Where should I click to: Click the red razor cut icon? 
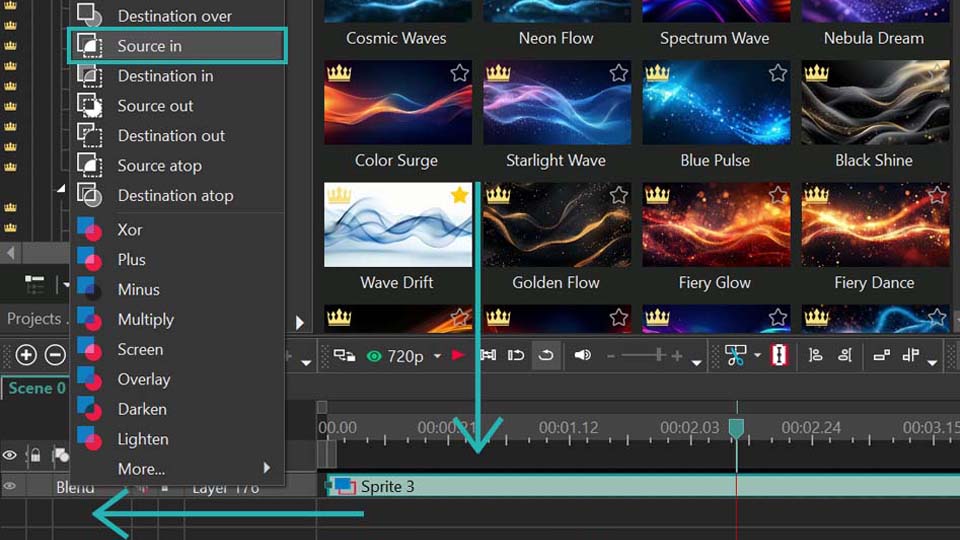[779, 356]
